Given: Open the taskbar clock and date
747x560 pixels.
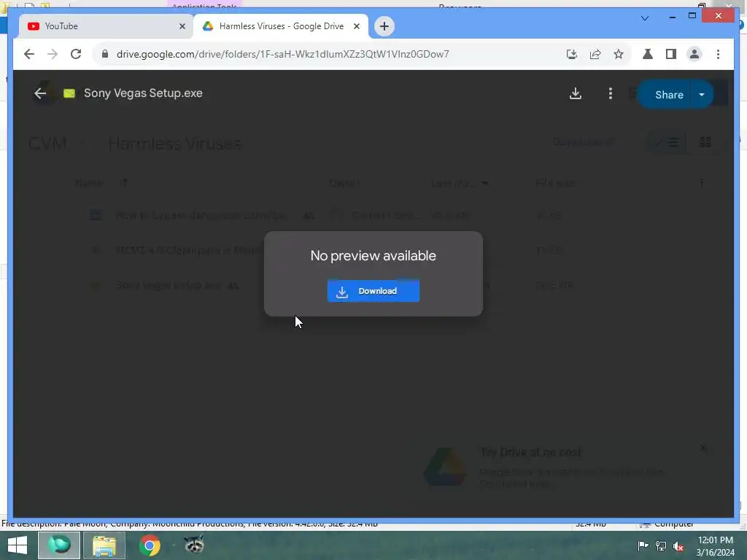Looking at the screenshot, I should coord(715,546).
